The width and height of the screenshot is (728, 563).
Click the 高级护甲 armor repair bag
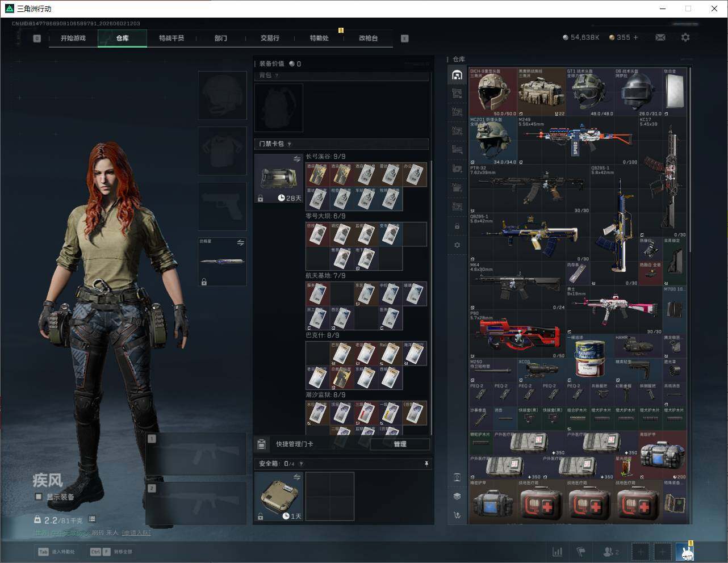[x=663, y=455]
